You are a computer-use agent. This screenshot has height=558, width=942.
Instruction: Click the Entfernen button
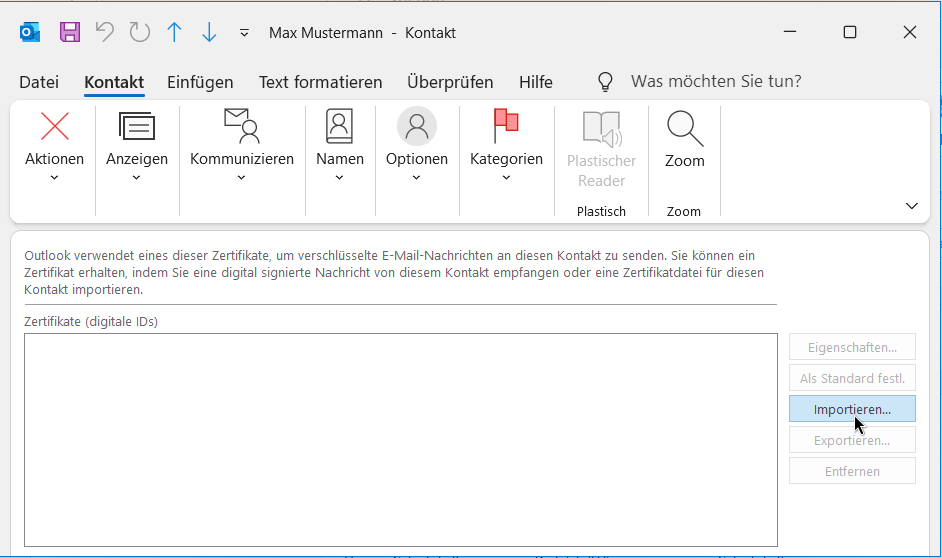(x=852, y=472)
